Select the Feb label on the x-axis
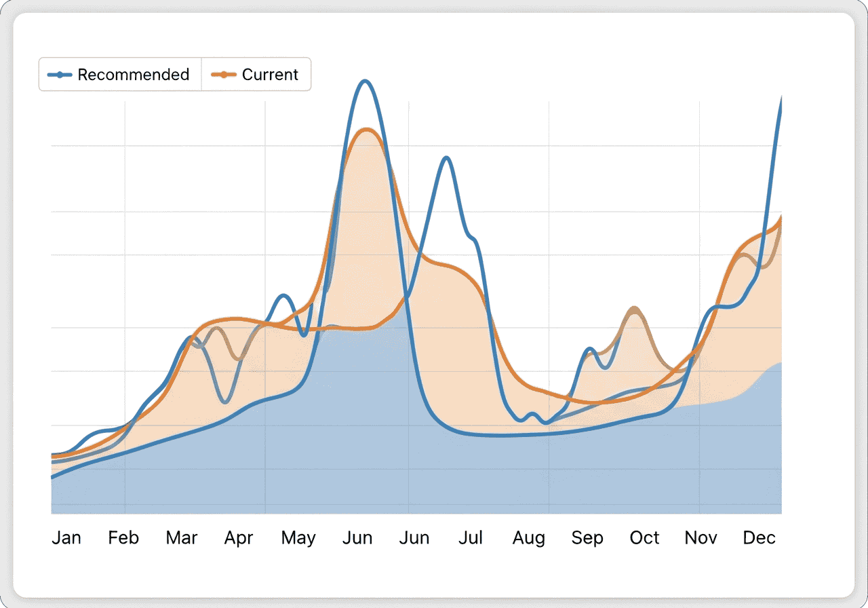Viewport: 868px width, 608px height. [x=123, y=538]
